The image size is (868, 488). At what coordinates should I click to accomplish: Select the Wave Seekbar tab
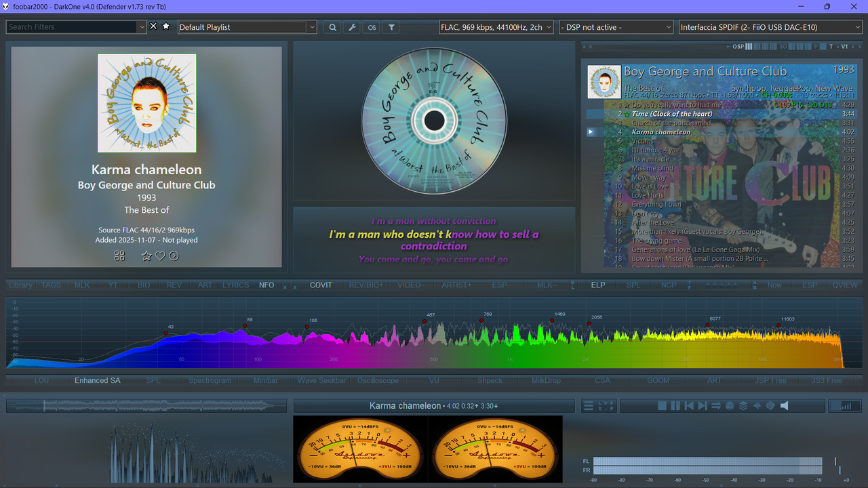pos(321,380)
